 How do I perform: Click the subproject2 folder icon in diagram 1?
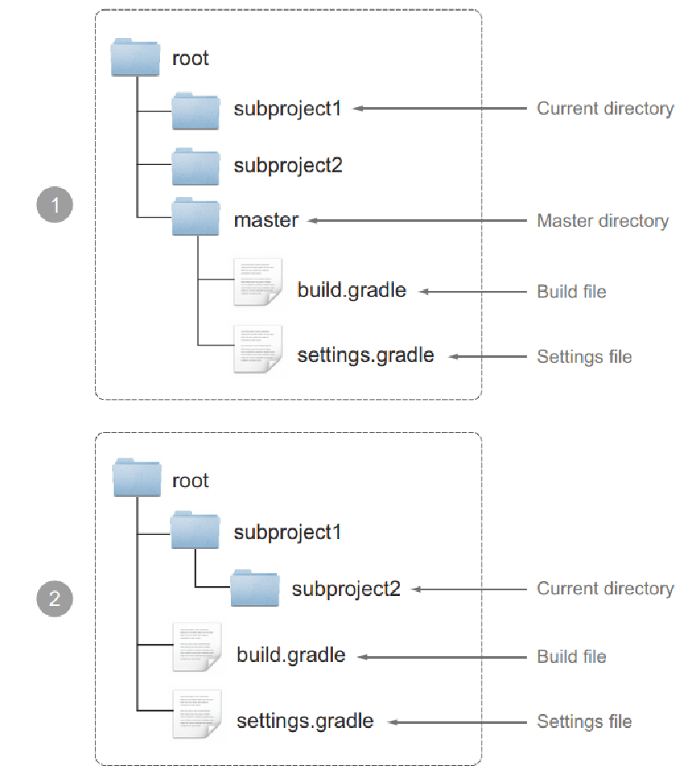pos(195,167)
